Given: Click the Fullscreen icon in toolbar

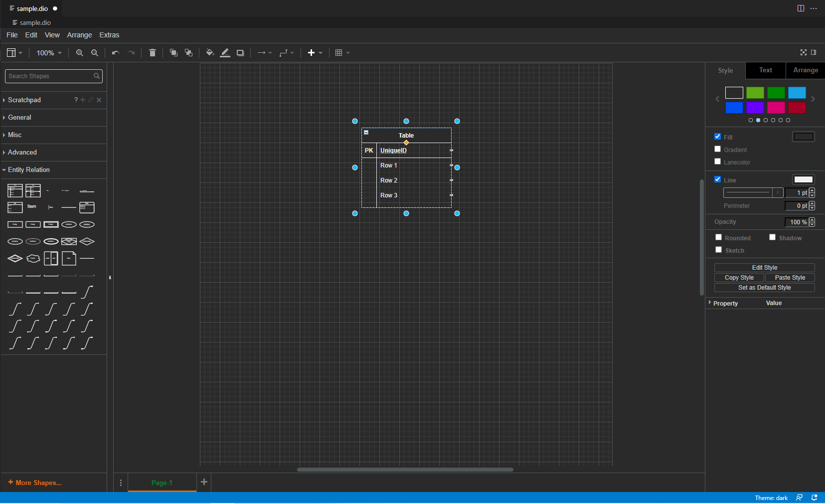Looking at the screenshot, I should (803, 52).
